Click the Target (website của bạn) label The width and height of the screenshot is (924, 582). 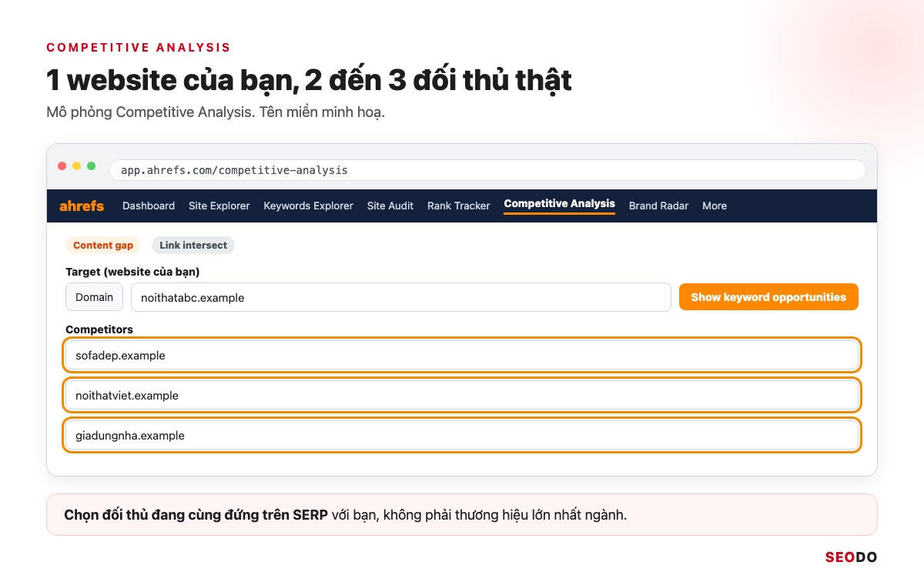(x=132, y=272)
